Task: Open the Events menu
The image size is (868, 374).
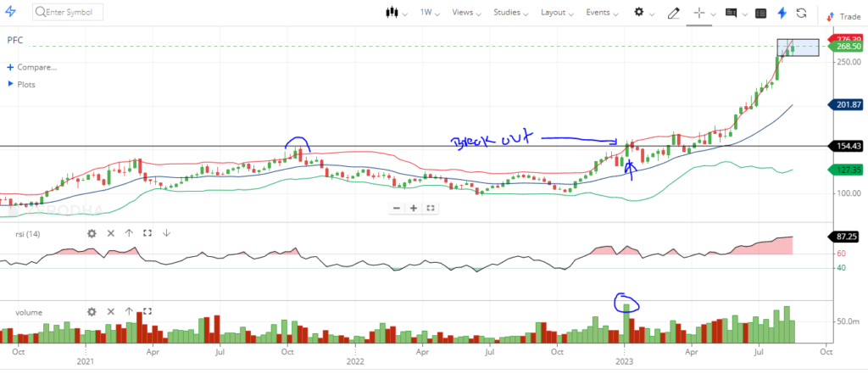Action: (603, 12)
